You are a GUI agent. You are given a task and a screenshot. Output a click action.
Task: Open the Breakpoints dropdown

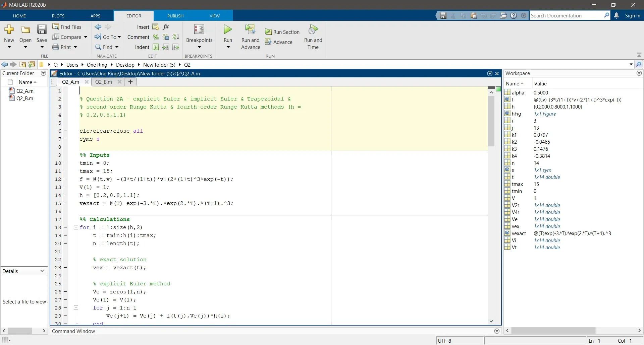[199, 47]
